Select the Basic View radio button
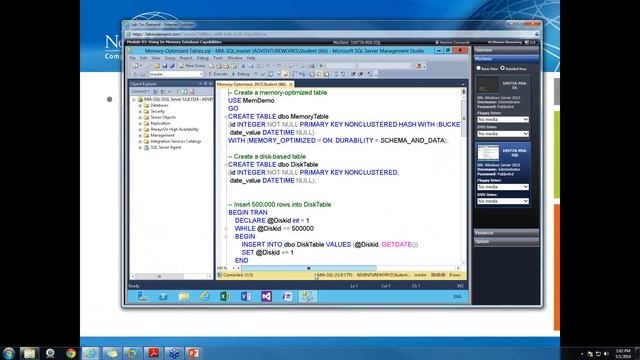Viewport: 640px width, 360px height. pyautogui.click(x=478, y=68)
